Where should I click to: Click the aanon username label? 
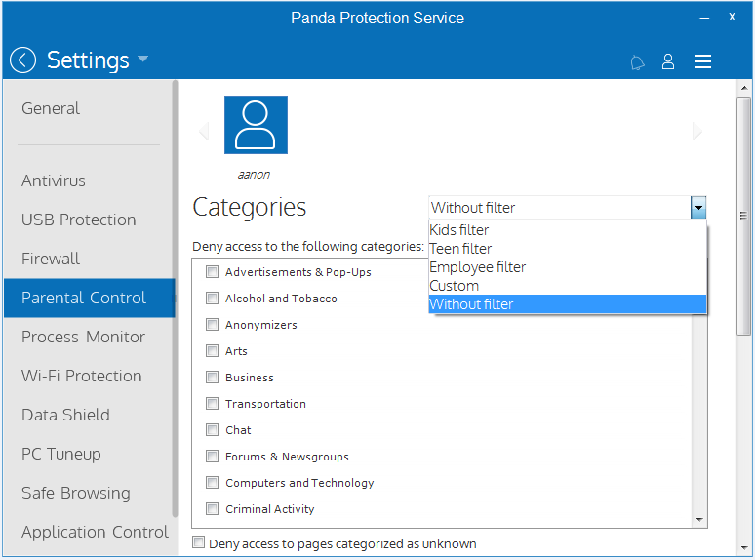254,175
